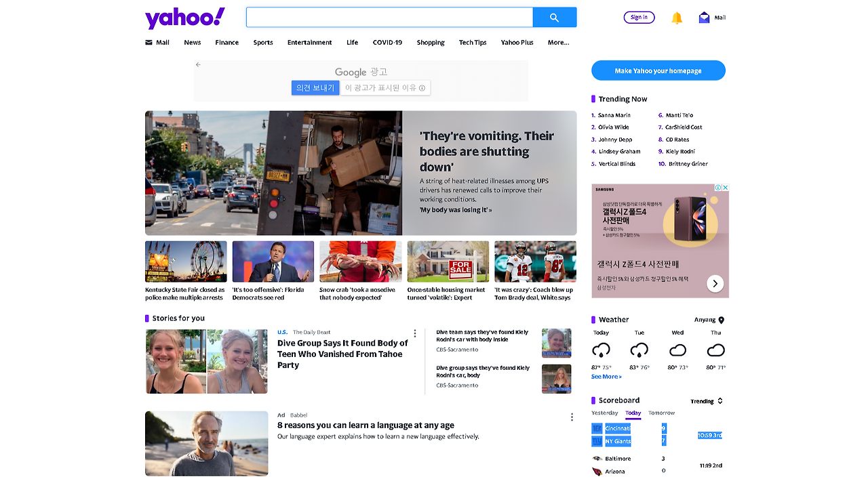868x481 pixels.
Task: Click the info icon in ad reason button
Action: click(x=422, y=88)
